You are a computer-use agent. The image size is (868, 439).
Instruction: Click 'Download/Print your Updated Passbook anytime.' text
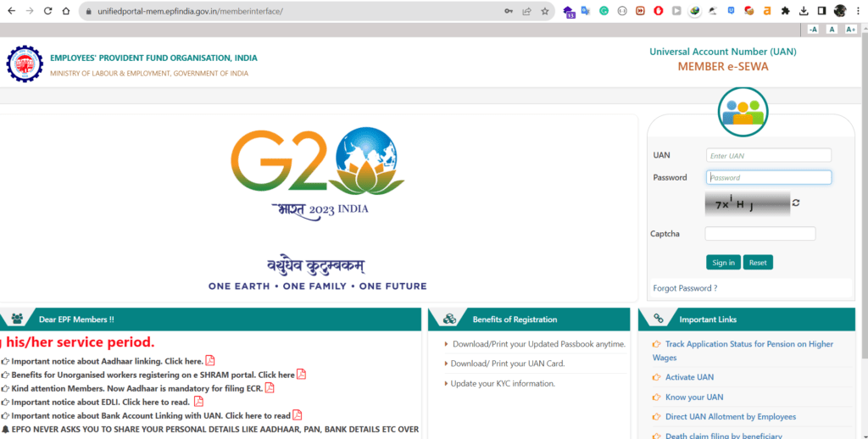coord(539,344)
